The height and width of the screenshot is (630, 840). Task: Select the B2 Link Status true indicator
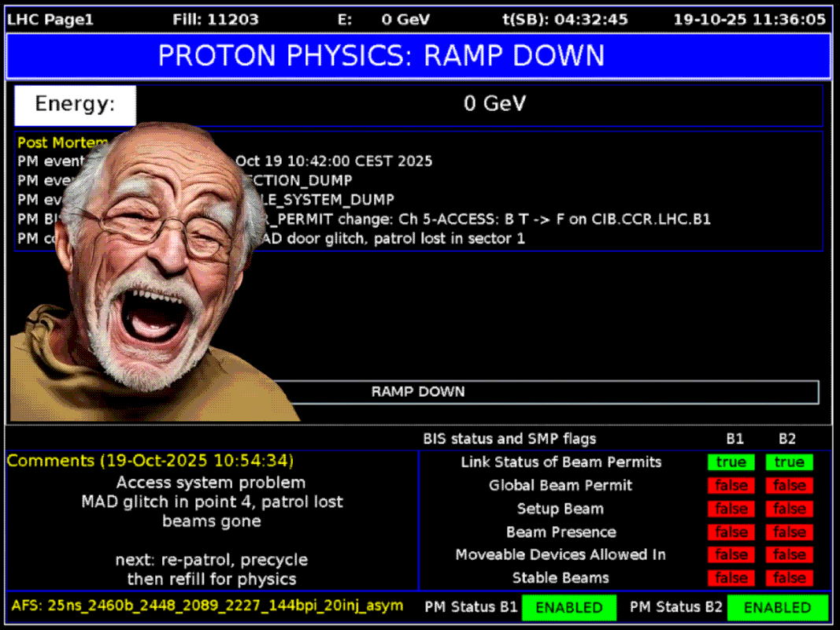coord(789,462)
